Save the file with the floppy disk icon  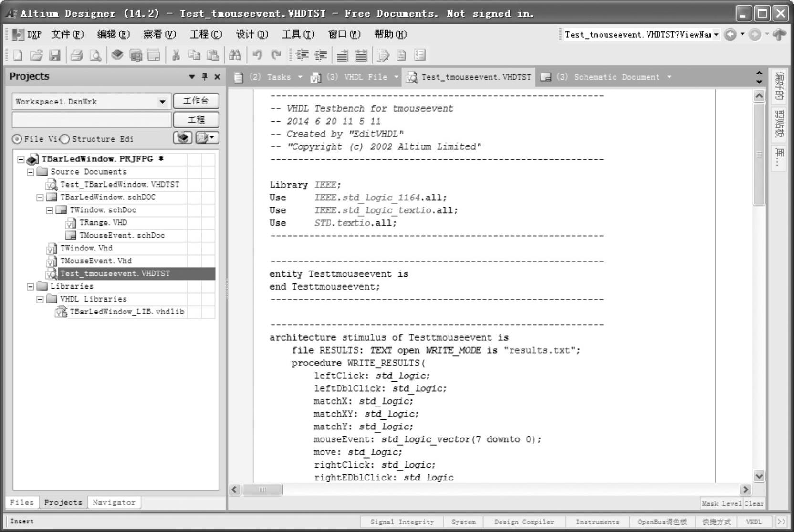tap(55, 55)
